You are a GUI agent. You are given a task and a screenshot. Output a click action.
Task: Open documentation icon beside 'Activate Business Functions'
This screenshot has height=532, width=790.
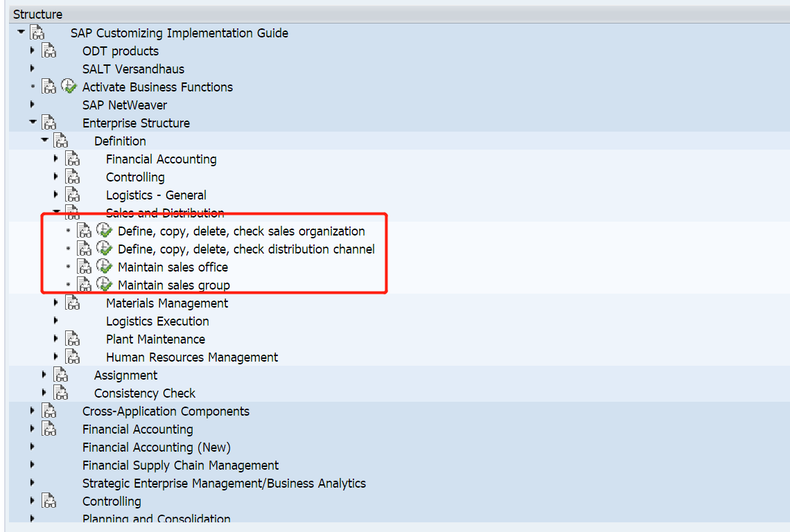69,86
